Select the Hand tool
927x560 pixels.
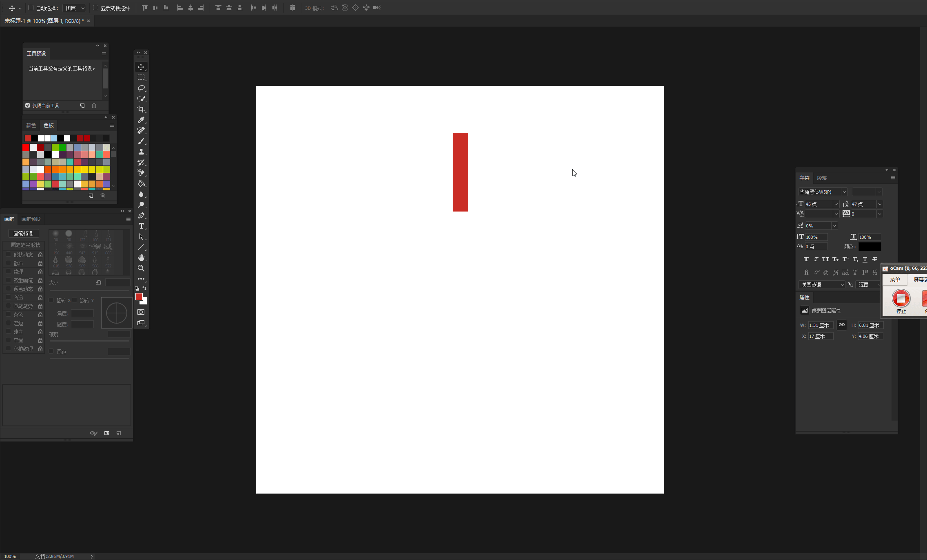tap(141, 258)
